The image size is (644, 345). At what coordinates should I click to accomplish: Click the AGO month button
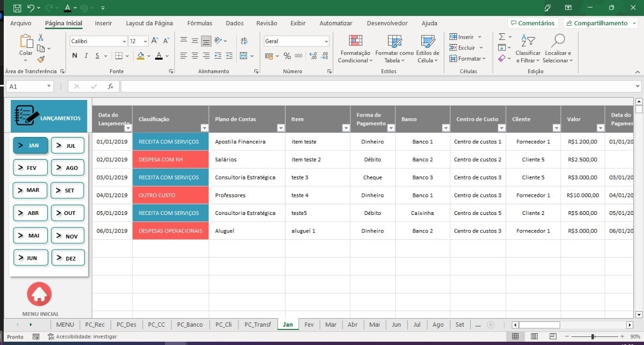click(x=68, y=168)
